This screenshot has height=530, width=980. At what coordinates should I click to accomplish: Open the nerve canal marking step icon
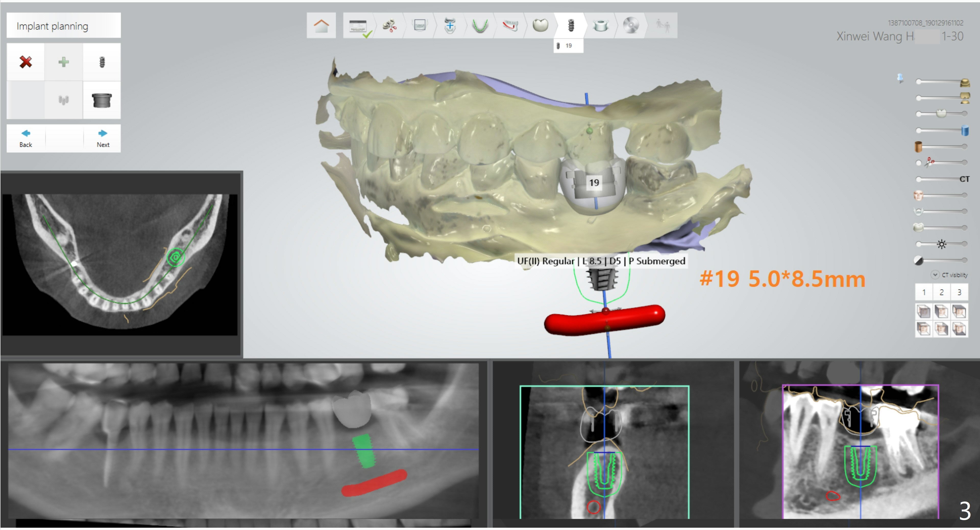pyautogui.click(x=510, y=26)
